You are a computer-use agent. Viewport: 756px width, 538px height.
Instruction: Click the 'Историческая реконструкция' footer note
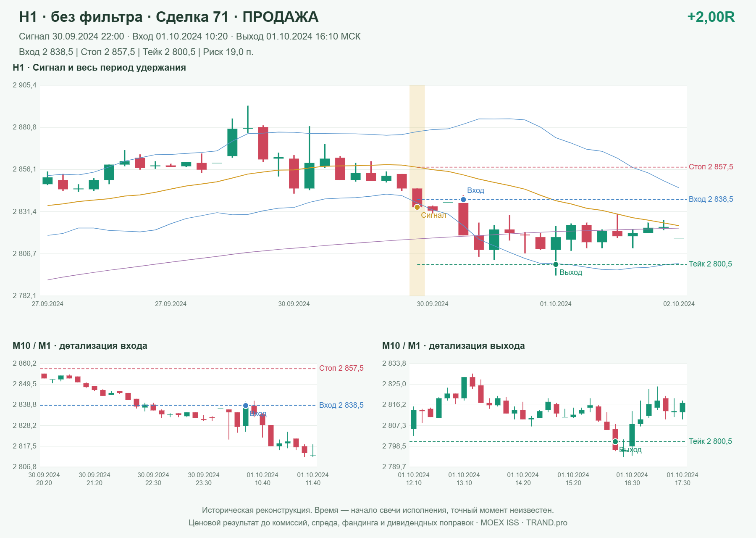coord(378,510)
